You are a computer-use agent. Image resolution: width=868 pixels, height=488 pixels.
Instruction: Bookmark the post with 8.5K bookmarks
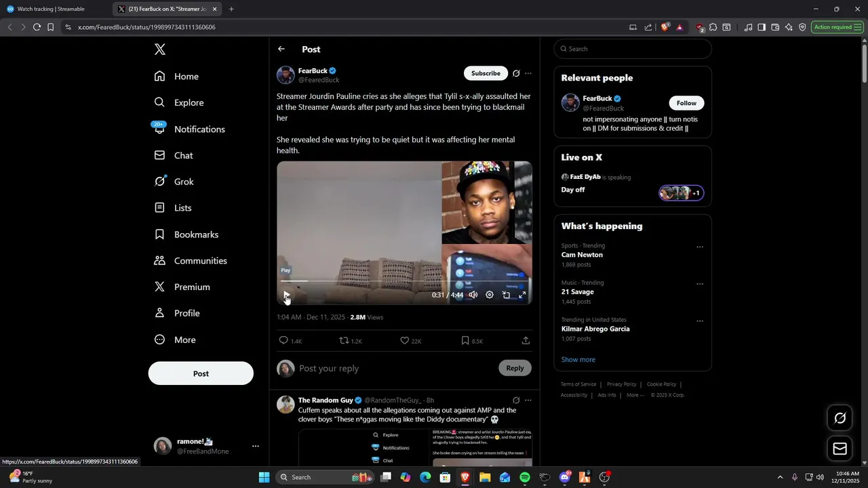(x=472, y=341)
